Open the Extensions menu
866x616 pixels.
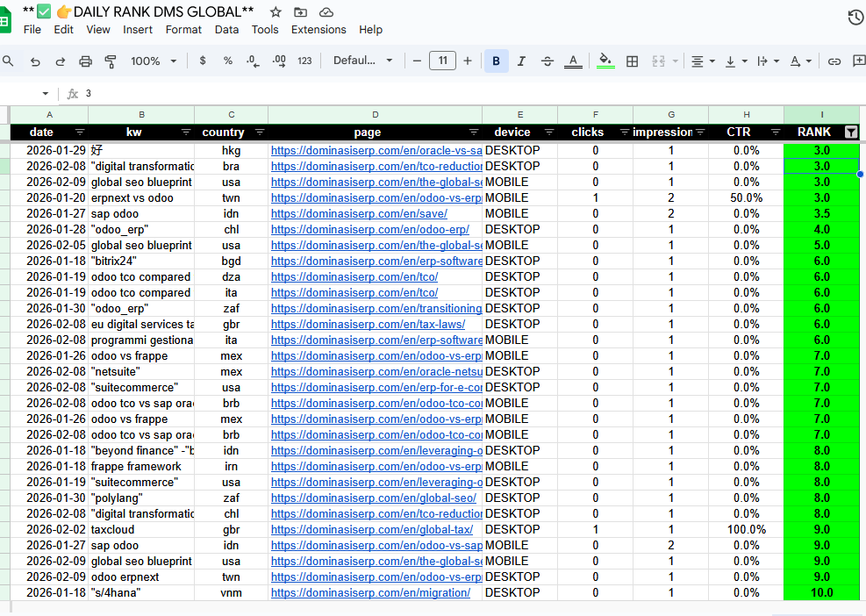318,30
